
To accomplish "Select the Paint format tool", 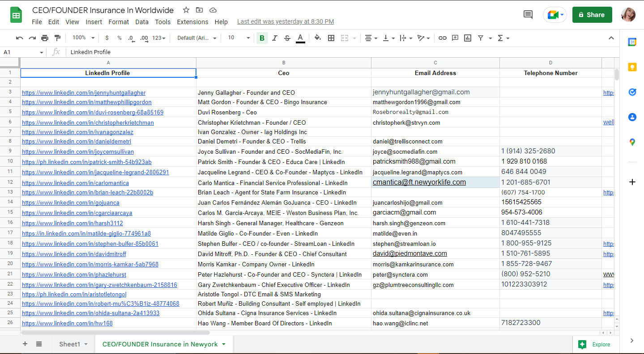I will 57,38.
